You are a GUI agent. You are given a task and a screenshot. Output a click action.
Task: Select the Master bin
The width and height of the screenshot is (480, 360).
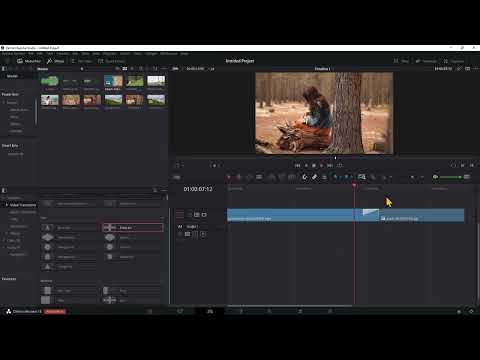pos(12,76)
